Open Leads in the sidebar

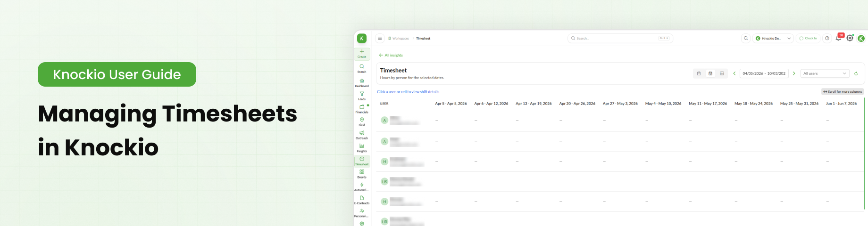362,96
